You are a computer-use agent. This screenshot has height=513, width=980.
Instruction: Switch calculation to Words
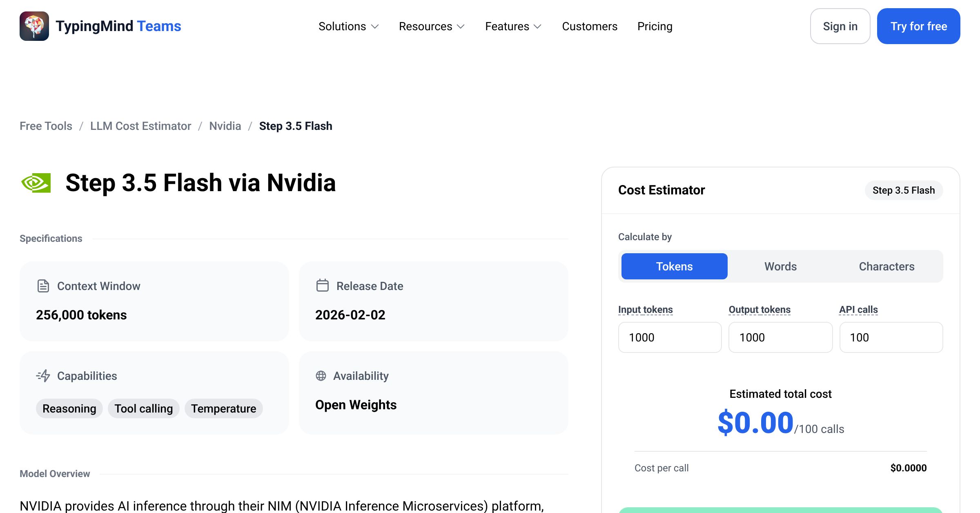[x=781, y=266]
